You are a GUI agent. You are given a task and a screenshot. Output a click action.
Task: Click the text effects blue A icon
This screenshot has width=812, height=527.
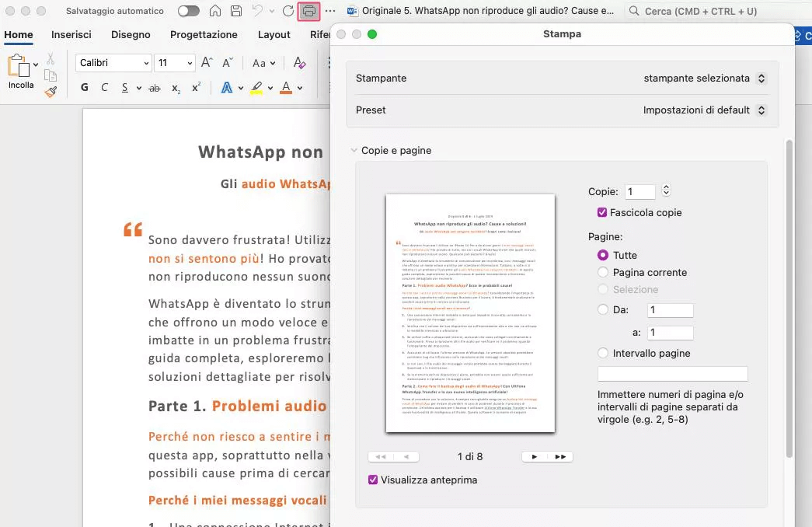[x=227, y=88]
